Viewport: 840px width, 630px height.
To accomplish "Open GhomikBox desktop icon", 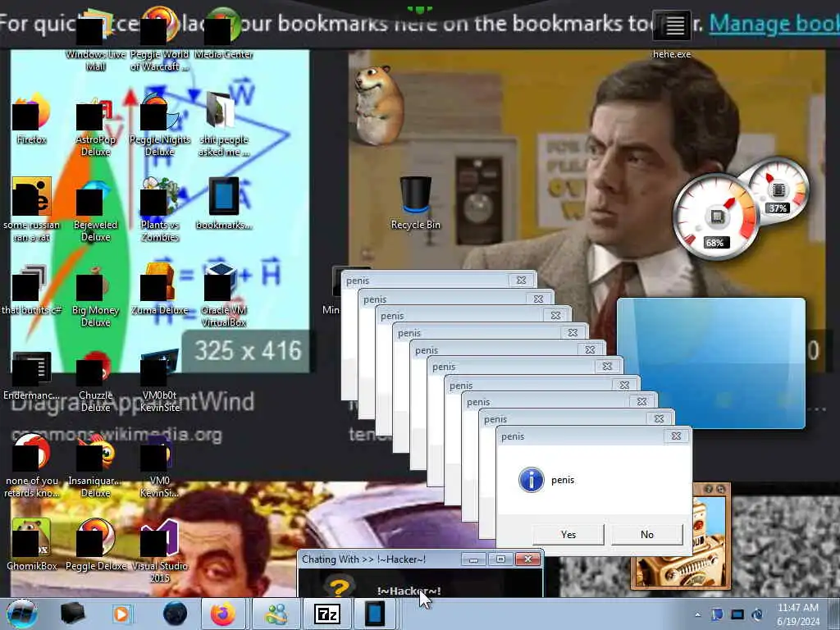I will point(32,546).
